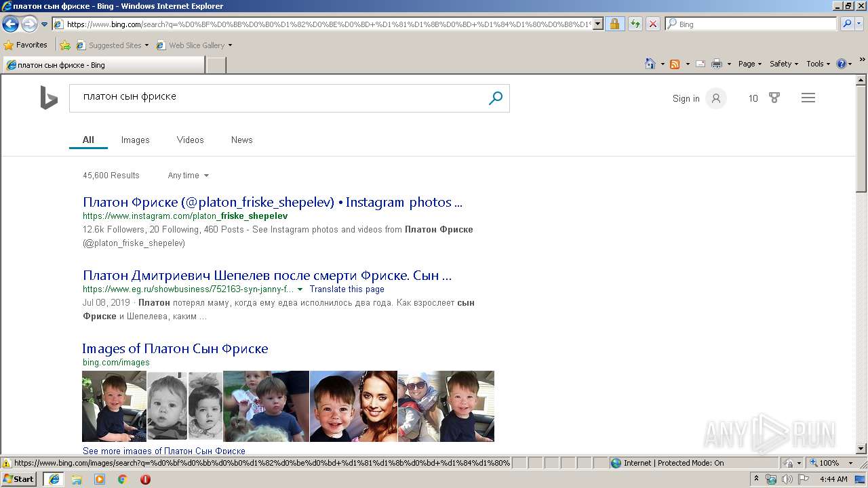Open the Page menu
This screenshot has width=868, height=488.
749,64
